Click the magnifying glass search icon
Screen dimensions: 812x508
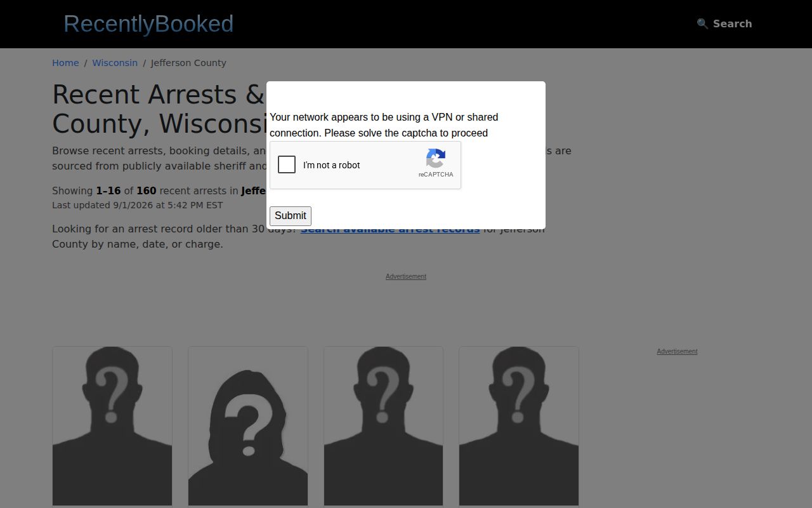coord(702,23)
